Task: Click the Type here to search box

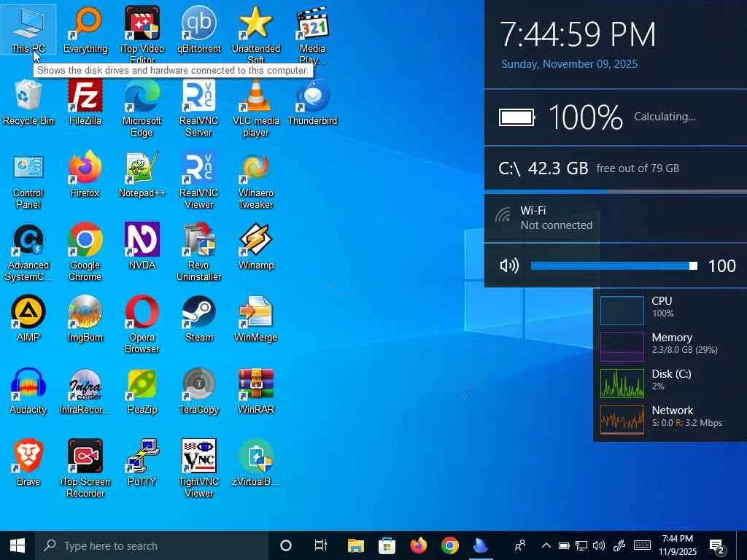Action: point(152,545)
